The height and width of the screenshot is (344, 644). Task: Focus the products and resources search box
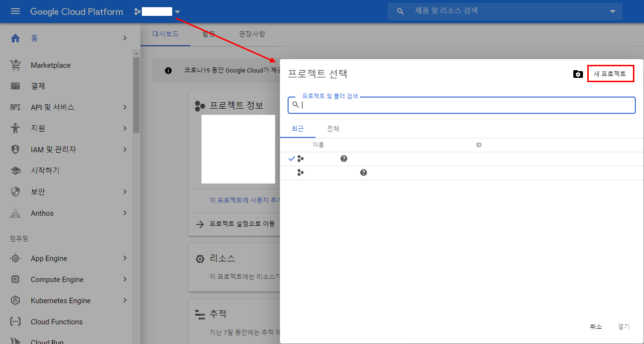click(505, 11)
